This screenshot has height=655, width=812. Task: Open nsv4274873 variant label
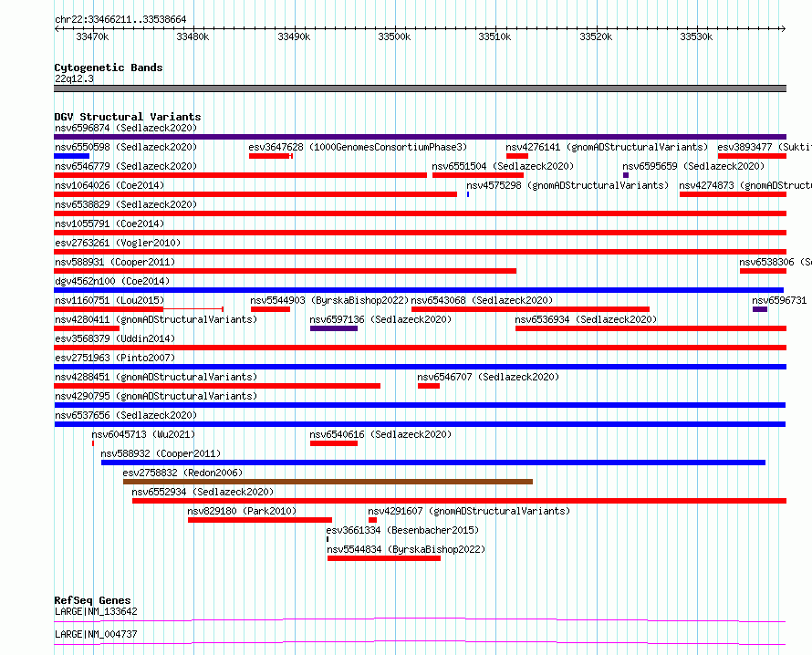(745, 185)
